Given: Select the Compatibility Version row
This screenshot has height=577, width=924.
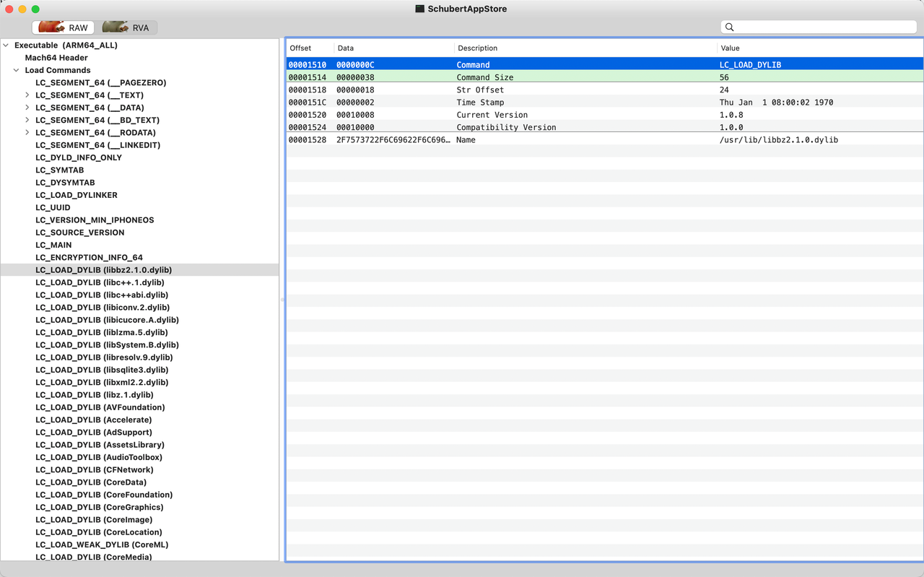Looking at the screenshot, I should pos(605,127).
